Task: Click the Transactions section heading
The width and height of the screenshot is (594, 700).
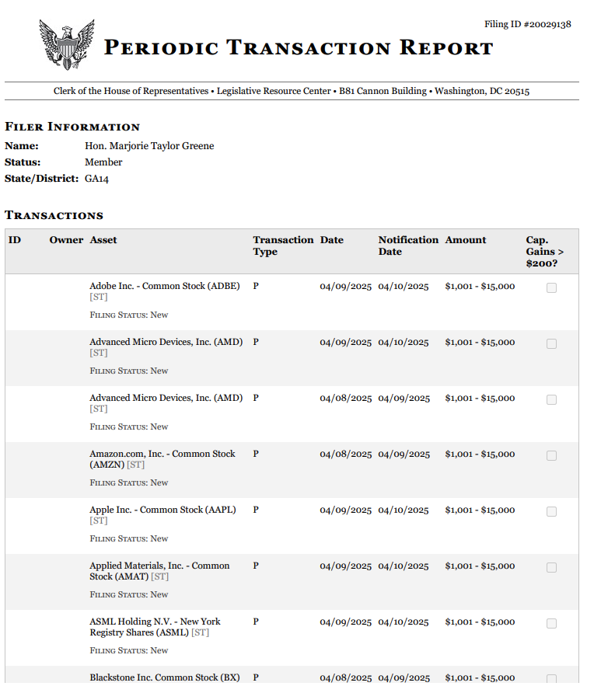Action: (54, 215)
